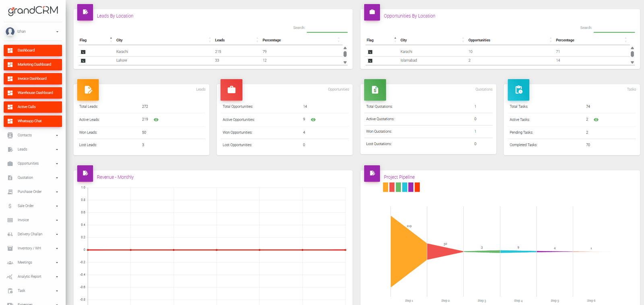644x305 pixels.
Task: Open the Whatsapp Chat menu item
Action: tap(33, 121)
